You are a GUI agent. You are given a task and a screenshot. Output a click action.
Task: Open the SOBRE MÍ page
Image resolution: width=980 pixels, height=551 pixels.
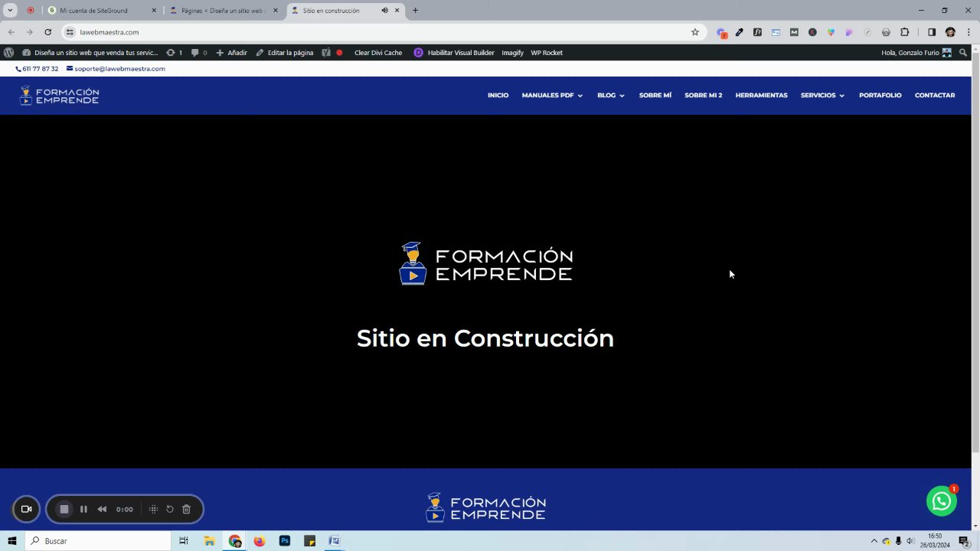(655, 96)
